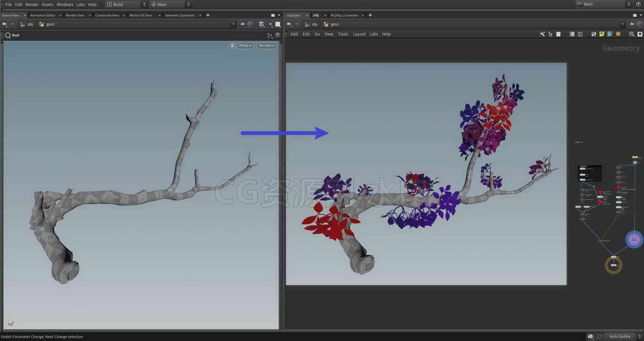Switch the network editor to list mode
Image resolution: width=644 pixels, height=341 pixels.
(558, 34)
